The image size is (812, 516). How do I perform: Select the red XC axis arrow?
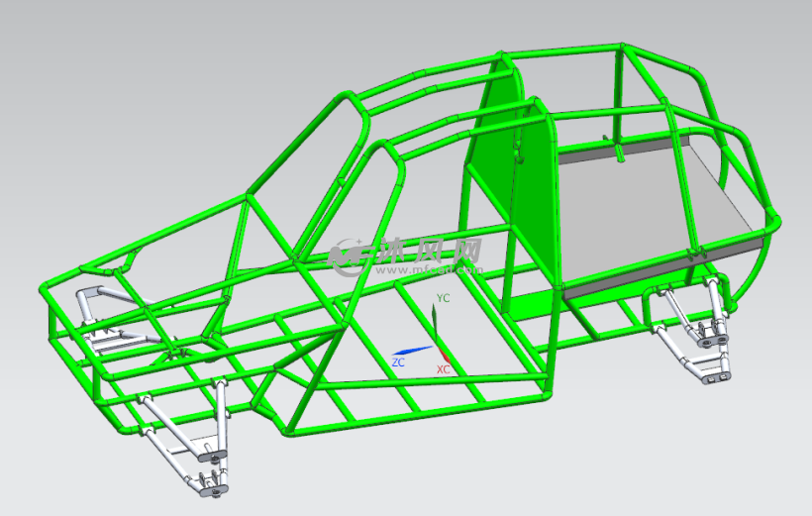[444, 354]
